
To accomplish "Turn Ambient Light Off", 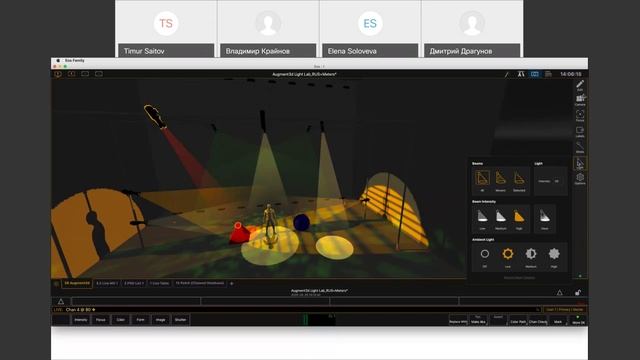I will click(484, 257).
